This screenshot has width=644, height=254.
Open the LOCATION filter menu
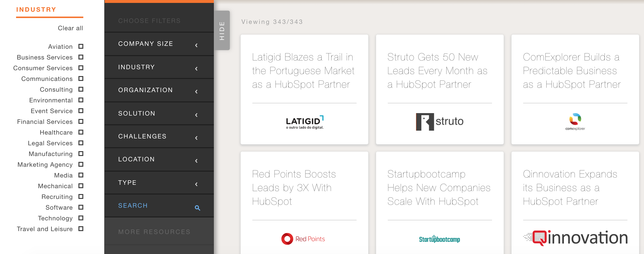[159, 160]
